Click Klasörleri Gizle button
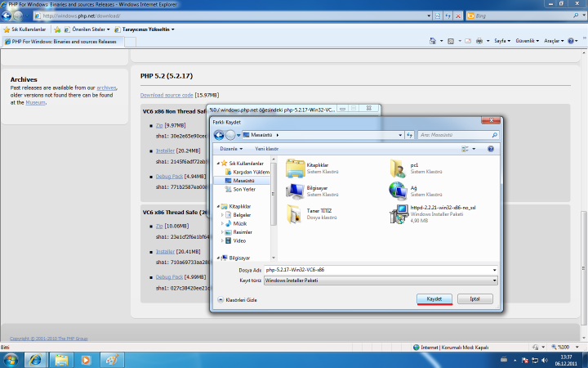 click(x=237, y=299)
